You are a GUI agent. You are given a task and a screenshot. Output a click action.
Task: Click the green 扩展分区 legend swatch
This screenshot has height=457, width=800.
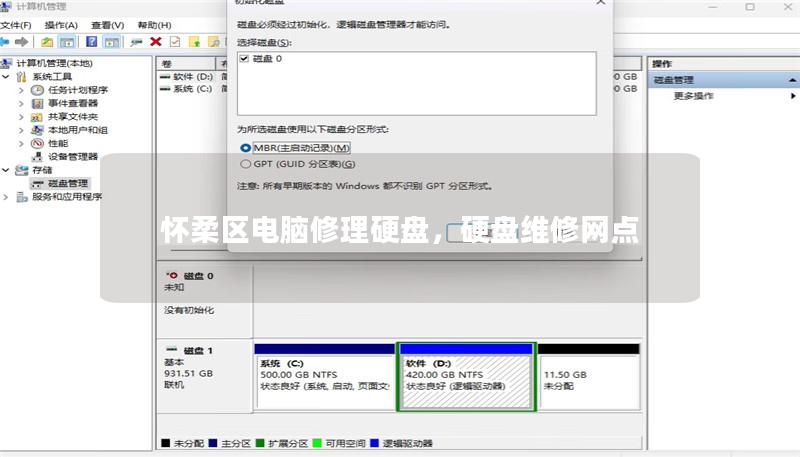click(x=260, y=443)
